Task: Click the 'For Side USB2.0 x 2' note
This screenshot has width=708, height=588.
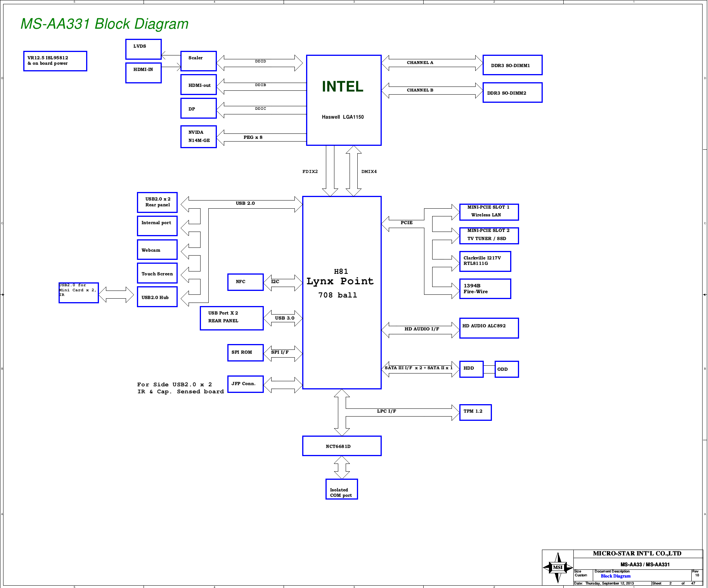Action: point(180,388)
